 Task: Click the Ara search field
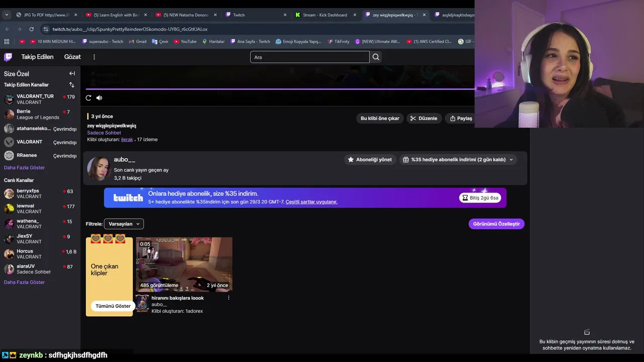point(310,57)
